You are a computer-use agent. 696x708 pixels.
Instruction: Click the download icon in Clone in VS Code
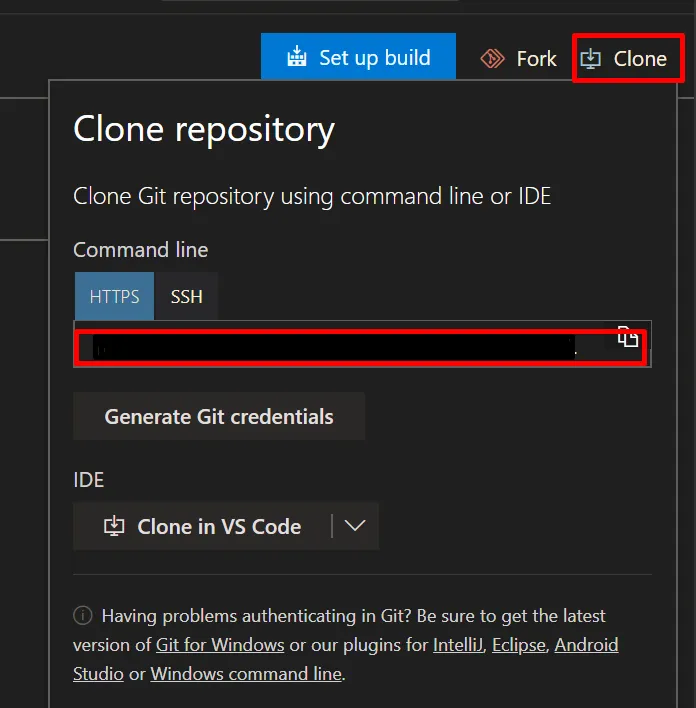[115, 526]
